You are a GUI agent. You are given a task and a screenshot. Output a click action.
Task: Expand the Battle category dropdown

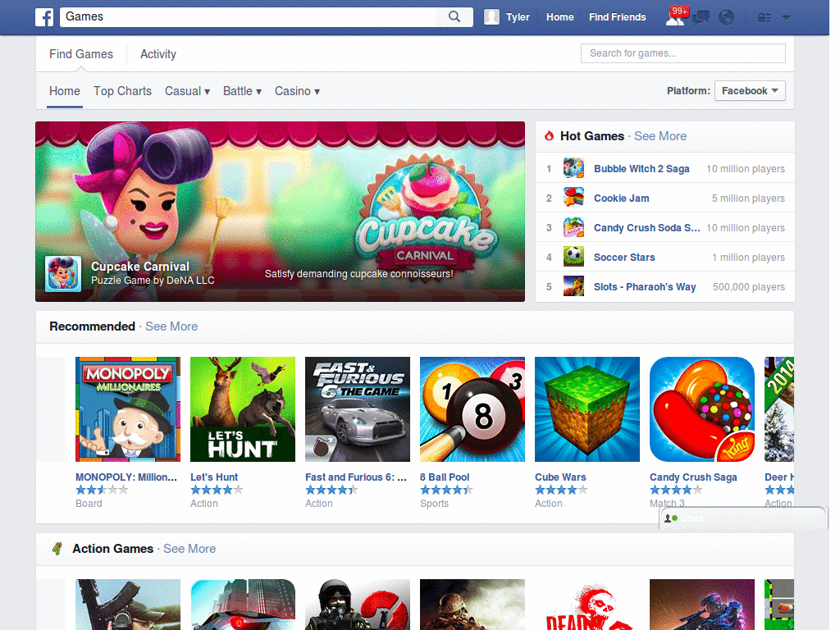click(242, 91)
